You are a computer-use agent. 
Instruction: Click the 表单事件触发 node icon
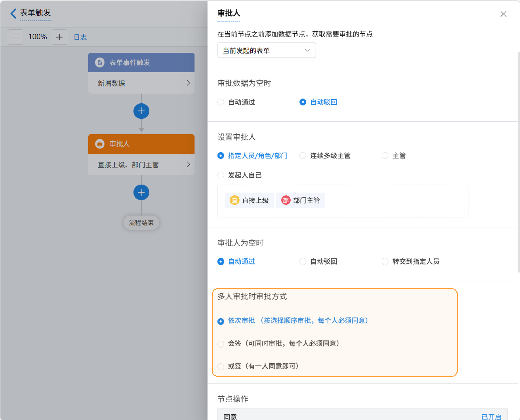(x=100, y=62)
